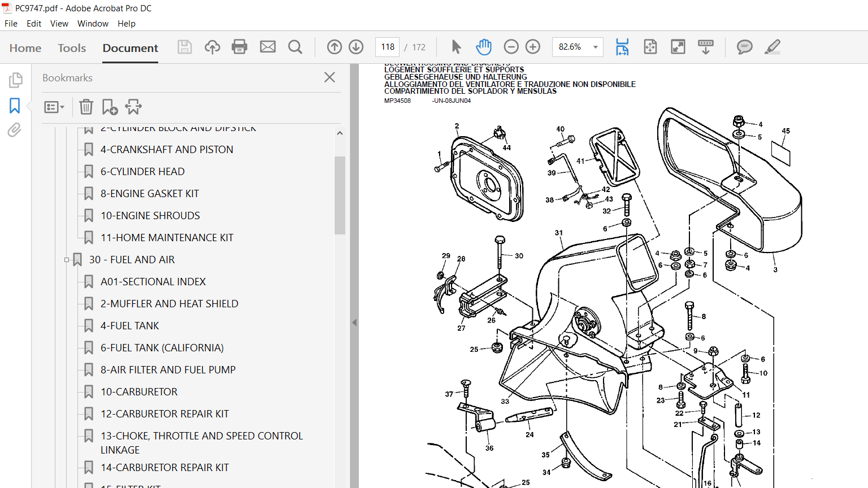Click the bookmarks panel scrollbar thumb
868x488 pixels.
pos(340,195)
